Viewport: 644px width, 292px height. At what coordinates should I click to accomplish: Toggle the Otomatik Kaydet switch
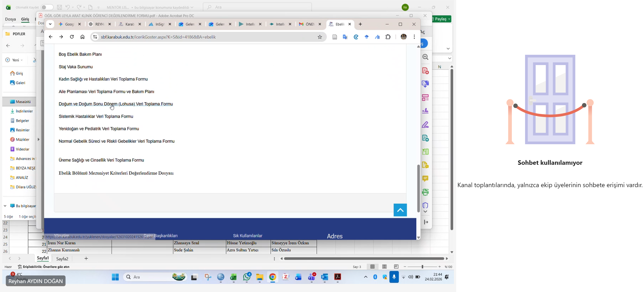pos(47,7)
